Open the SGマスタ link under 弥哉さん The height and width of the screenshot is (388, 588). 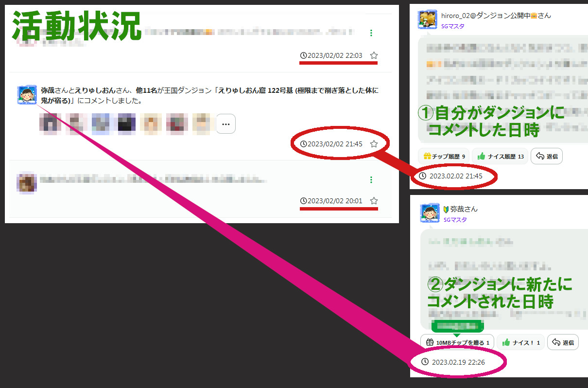(x=455, y=220)
